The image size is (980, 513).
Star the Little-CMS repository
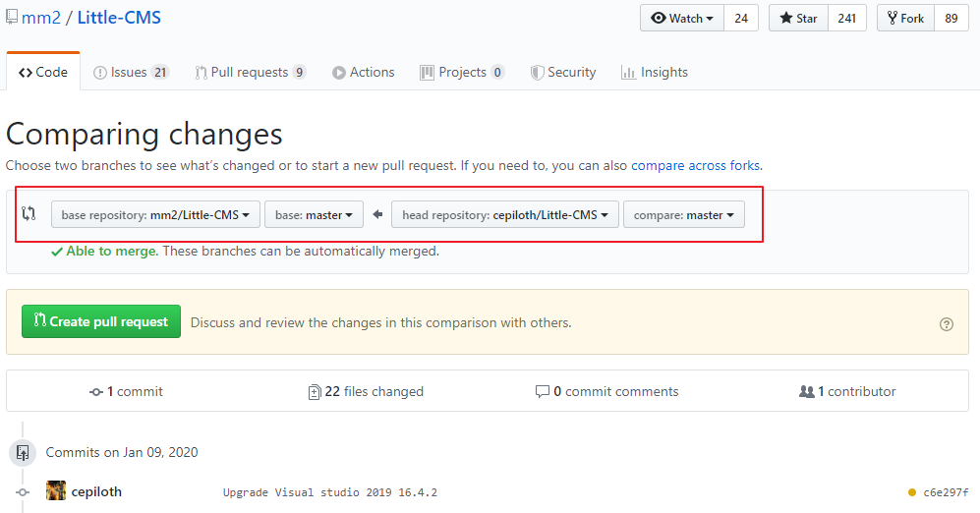pos(799,18)
